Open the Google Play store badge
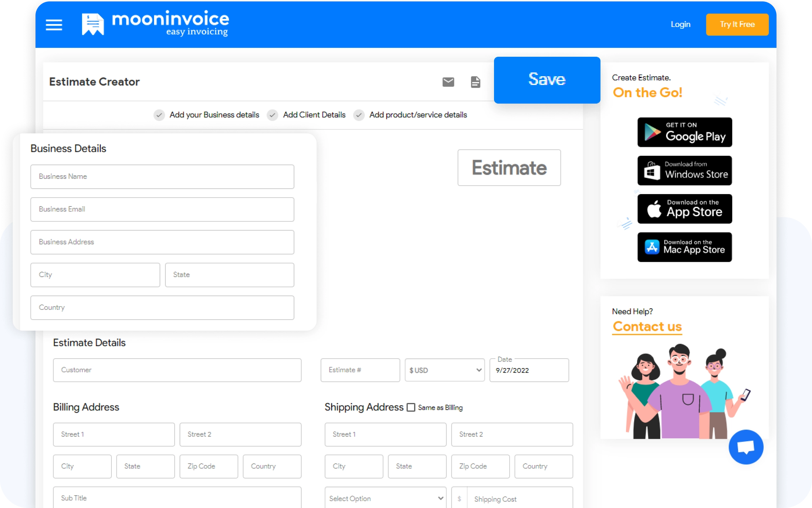Viewport: 812px width, 508px height. pyautogui.click(x=684, y=132)
